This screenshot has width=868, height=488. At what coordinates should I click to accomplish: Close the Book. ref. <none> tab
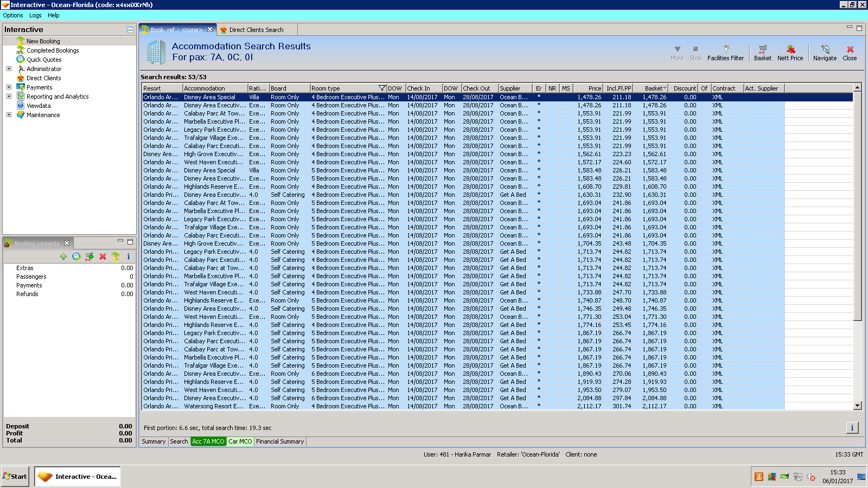coord(210,29)
